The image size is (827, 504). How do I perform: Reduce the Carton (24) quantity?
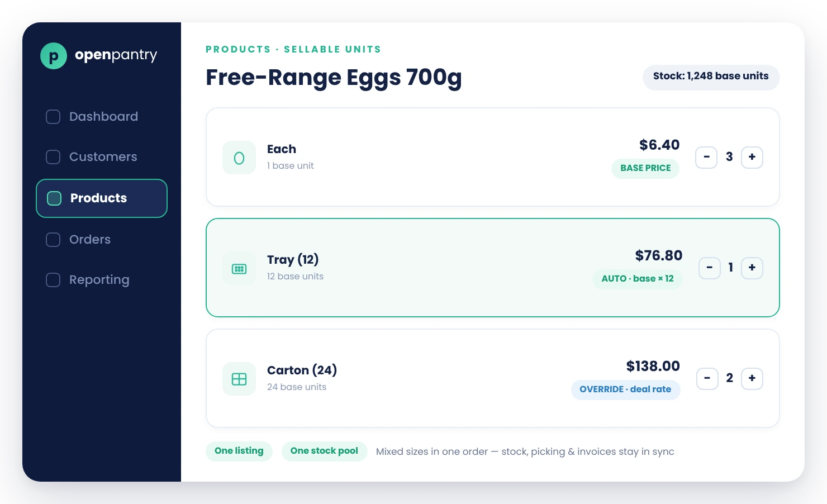point(707,378)
